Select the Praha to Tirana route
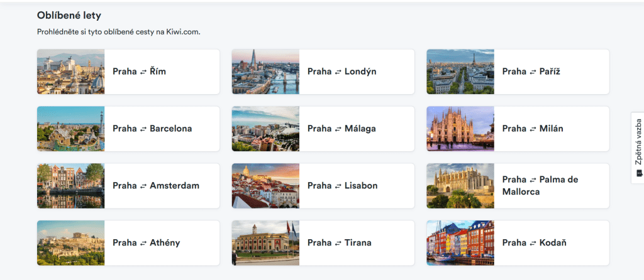Viewport: 644px width, 280px height. [x=339, y=243]
